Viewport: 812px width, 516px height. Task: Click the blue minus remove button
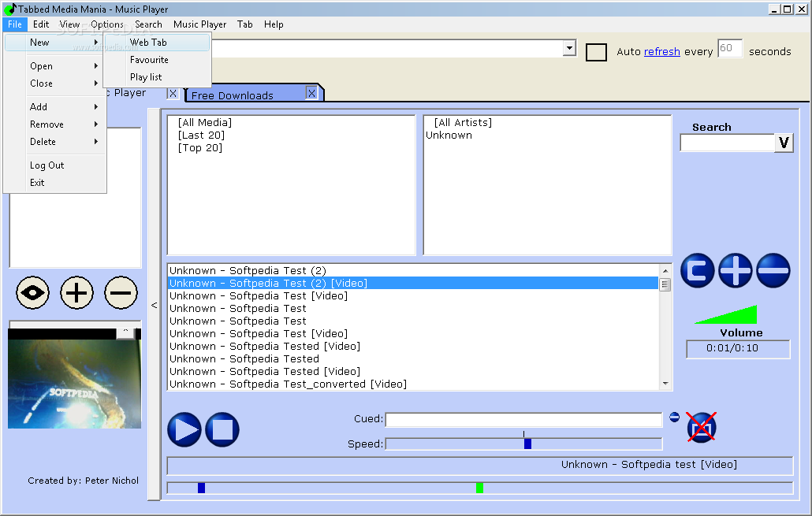point(773,271)
